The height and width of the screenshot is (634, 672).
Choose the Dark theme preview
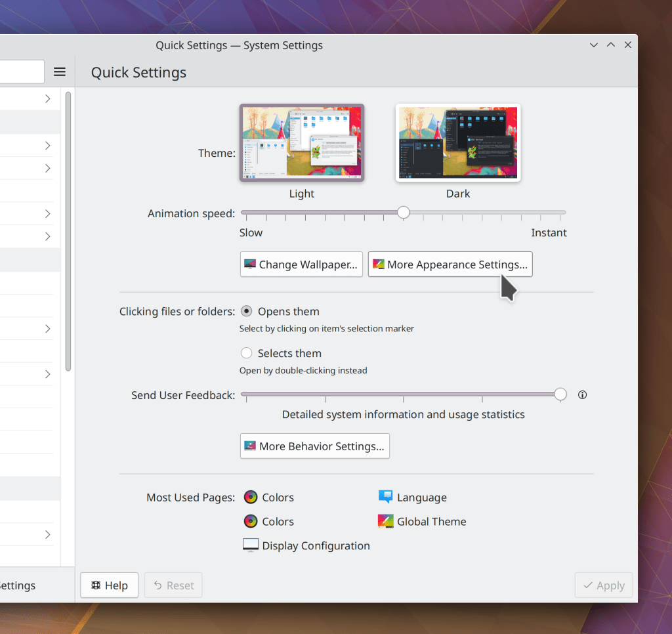pos(457,142)
